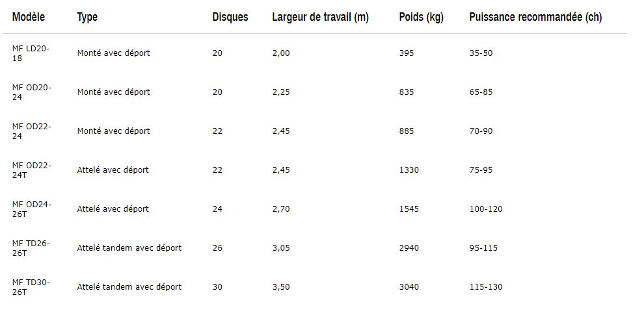Select the 35-50 power range cell
The width and height of the screenshot is (644, 317).
coord(481,53)
